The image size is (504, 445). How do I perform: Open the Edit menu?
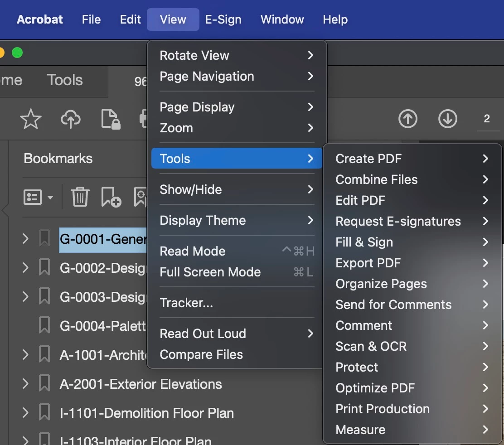click(x=130, y=19)
